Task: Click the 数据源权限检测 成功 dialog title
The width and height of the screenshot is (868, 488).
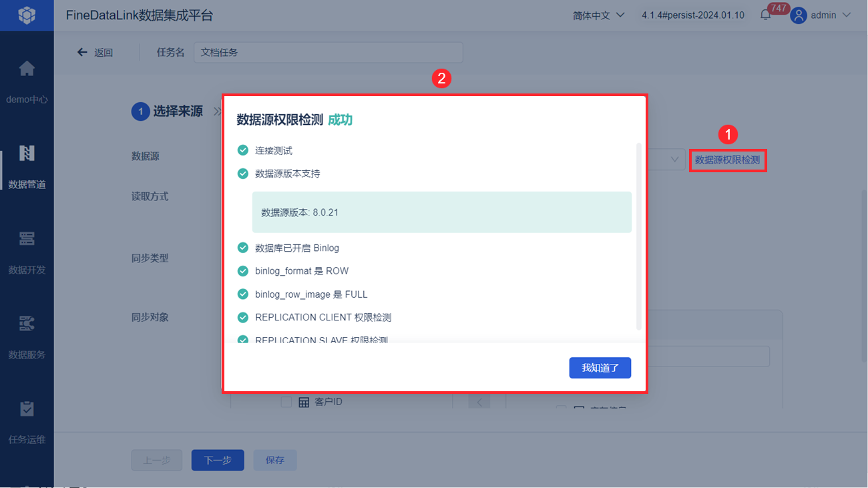Action: (294, 119)
